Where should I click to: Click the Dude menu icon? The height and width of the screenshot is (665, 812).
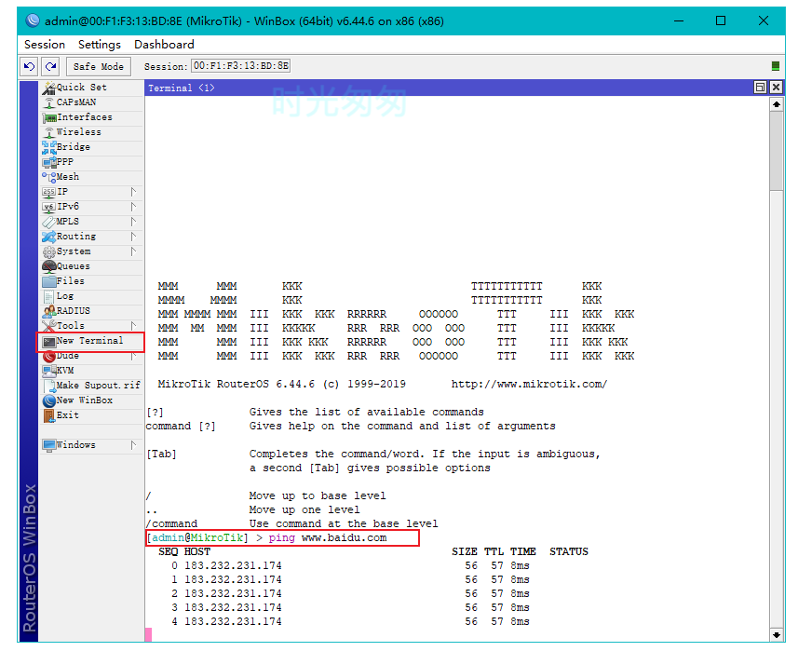click(x=48, y=357)
